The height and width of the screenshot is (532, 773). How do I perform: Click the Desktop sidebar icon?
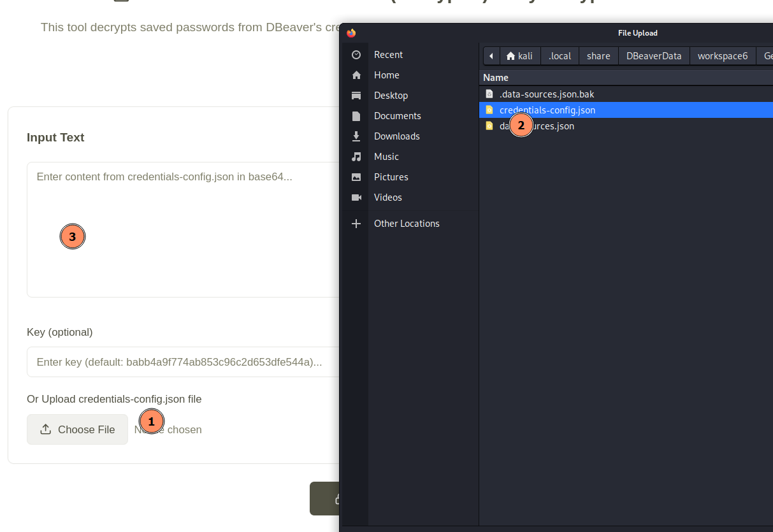[x=357, y=95]
